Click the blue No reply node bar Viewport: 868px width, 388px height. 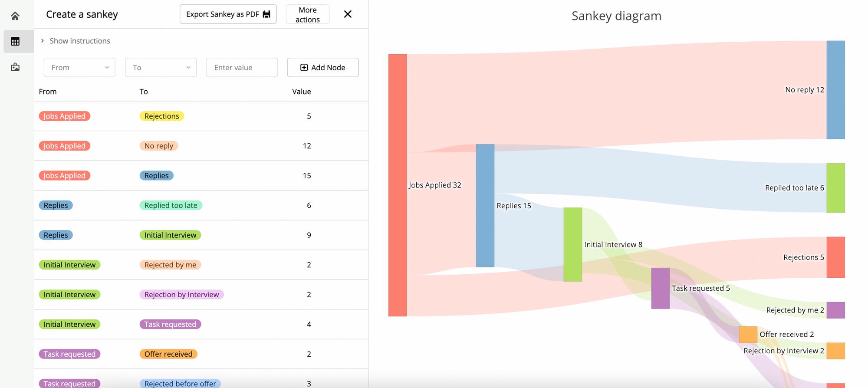(x=836, y=90)
